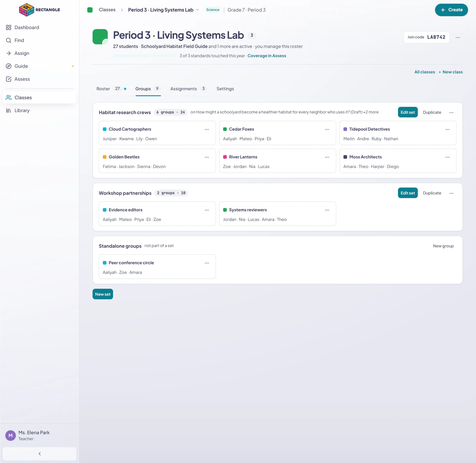476x463 pixels.
Task: Open the Settings tab
Action: (x=225, y=89)
